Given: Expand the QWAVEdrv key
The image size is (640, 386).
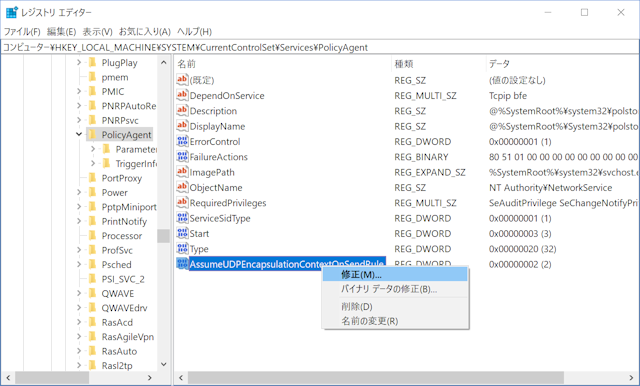Looking at the screenshot, I should click(79, 308).
